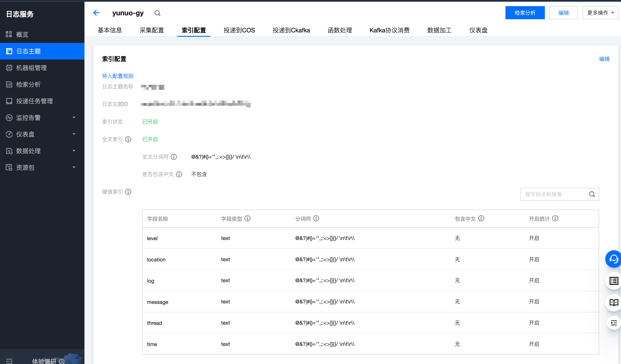Screen dimensions: 621x364
Task: Click the search magnifier next to yunuo-gy
Action: [158, 13]
